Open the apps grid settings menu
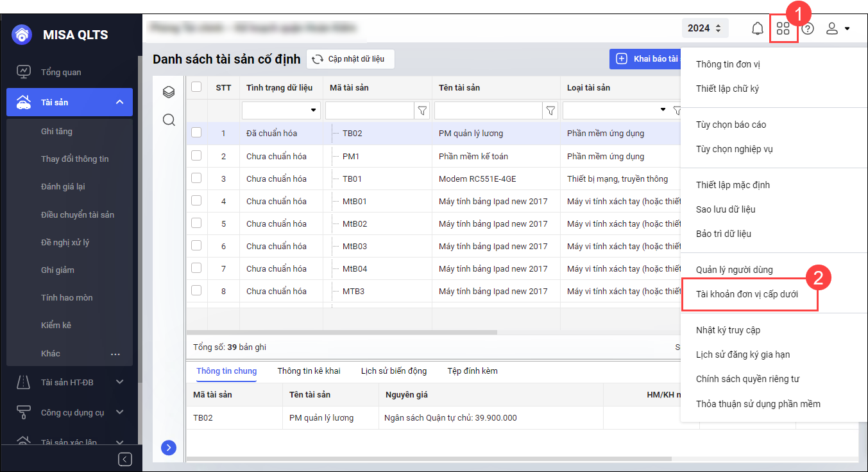This screenshot has width=868, height=472. pyautogui.click(x=783, y=28)
